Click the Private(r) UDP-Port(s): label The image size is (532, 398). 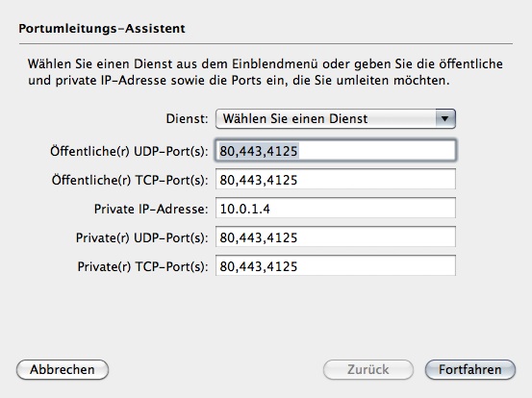coord(141,237)
